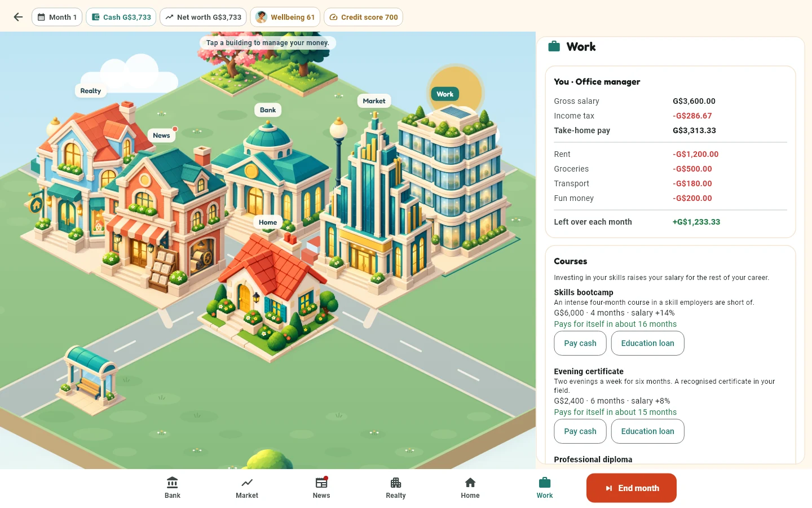Viewport: 812px width, 508px height.
Task: Click the trend icon in Net worth chip
Action: (x=169, y=17)
